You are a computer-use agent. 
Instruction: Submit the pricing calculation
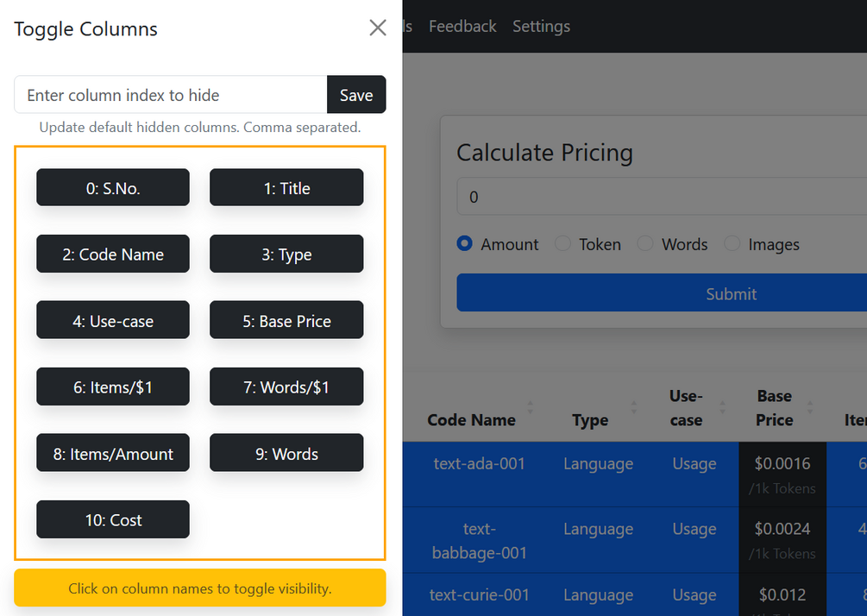(x=730, y=294)
